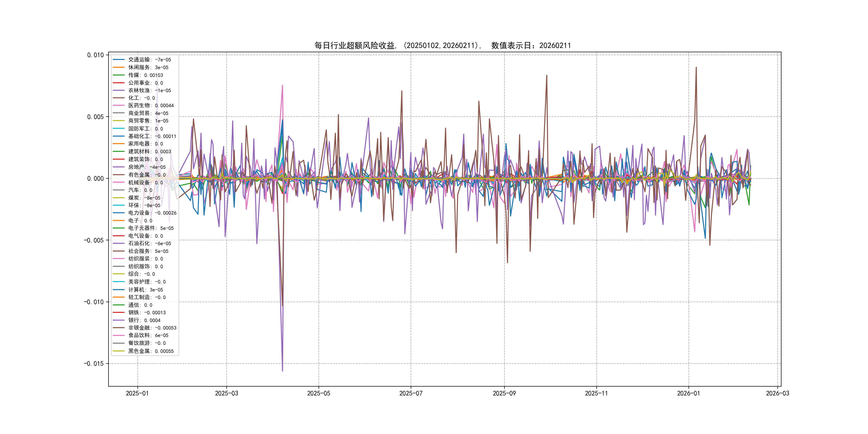Select the 房地产 purple legend swatch
Viewport: 868px width, 434px height.
click(x=119, y=167)
